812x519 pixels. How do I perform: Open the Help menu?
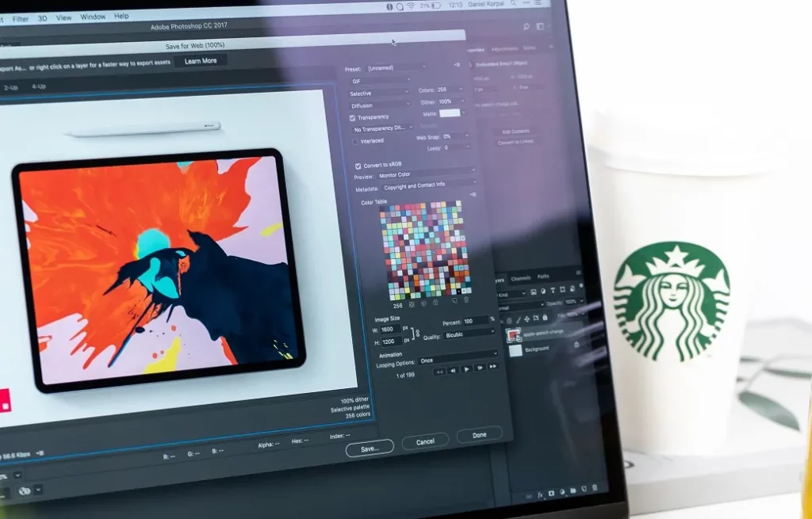pyautogui.click(x=121, y=16)
